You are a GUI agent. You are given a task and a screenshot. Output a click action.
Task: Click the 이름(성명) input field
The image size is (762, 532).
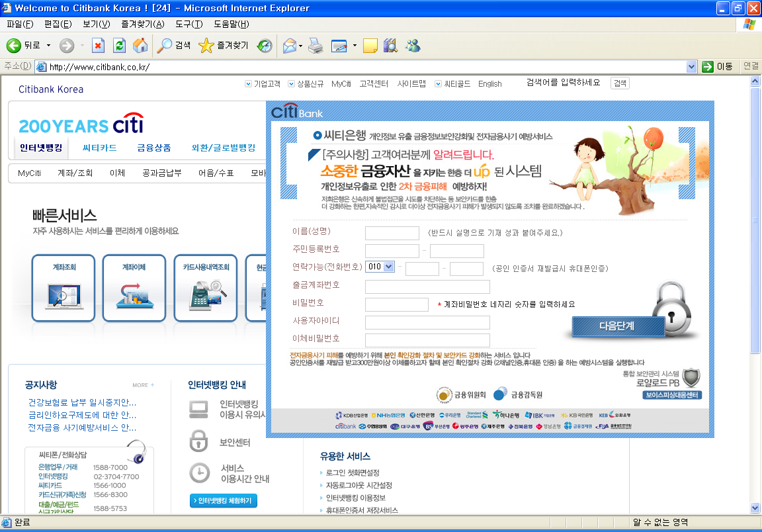click(x=392, y=233)
